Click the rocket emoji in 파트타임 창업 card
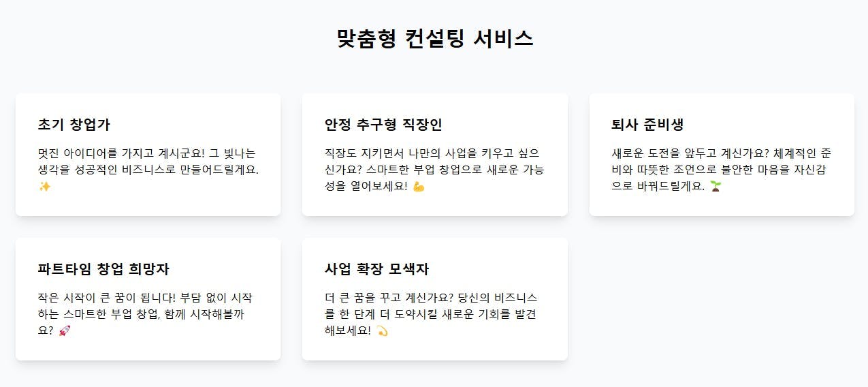Viewport: 868px width, 387px height. pyautogui.click(x=65, y=330)
